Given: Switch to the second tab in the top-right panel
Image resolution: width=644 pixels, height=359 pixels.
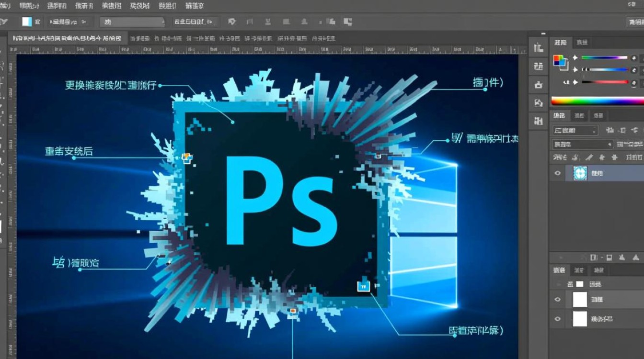Looking at the screenshot, I should point(583,42).
